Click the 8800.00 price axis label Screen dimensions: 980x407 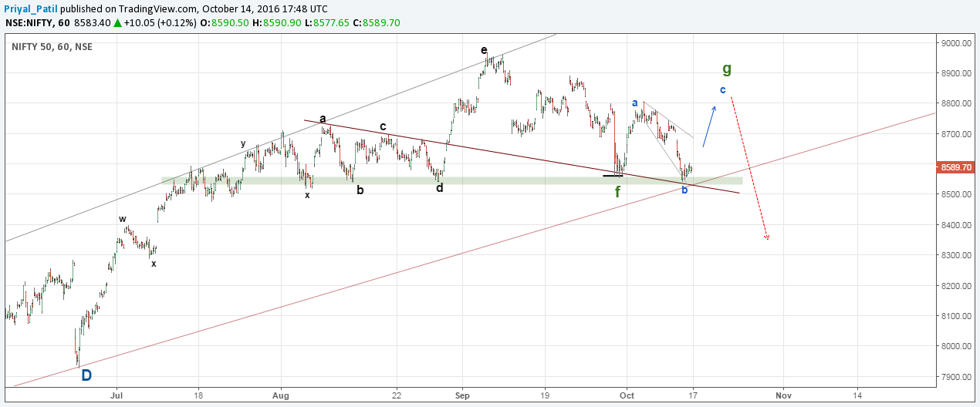(956, 104)
